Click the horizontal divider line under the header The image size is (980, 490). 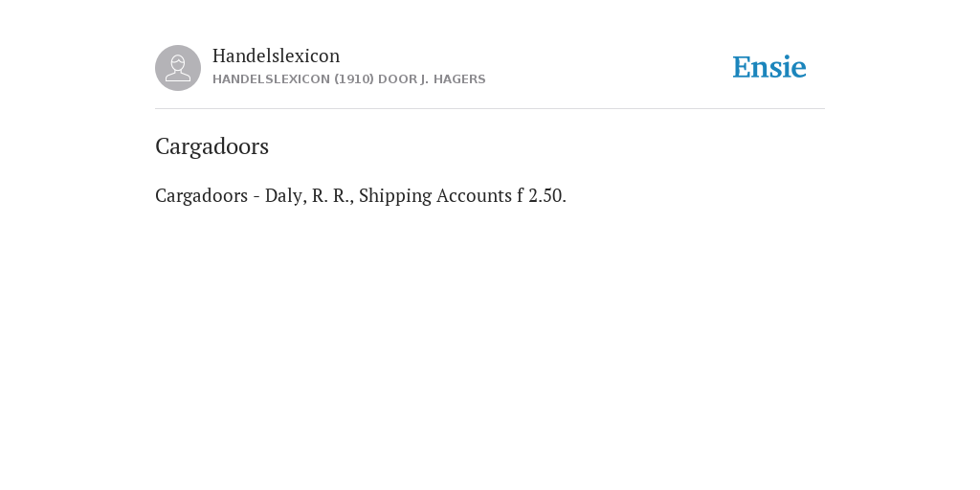pos(490,109)
